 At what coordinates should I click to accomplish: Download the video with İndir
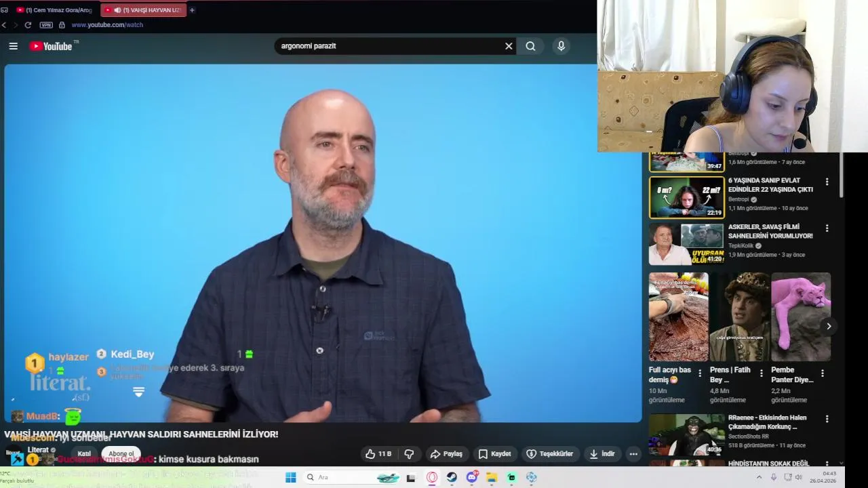(x=601, y=454)
